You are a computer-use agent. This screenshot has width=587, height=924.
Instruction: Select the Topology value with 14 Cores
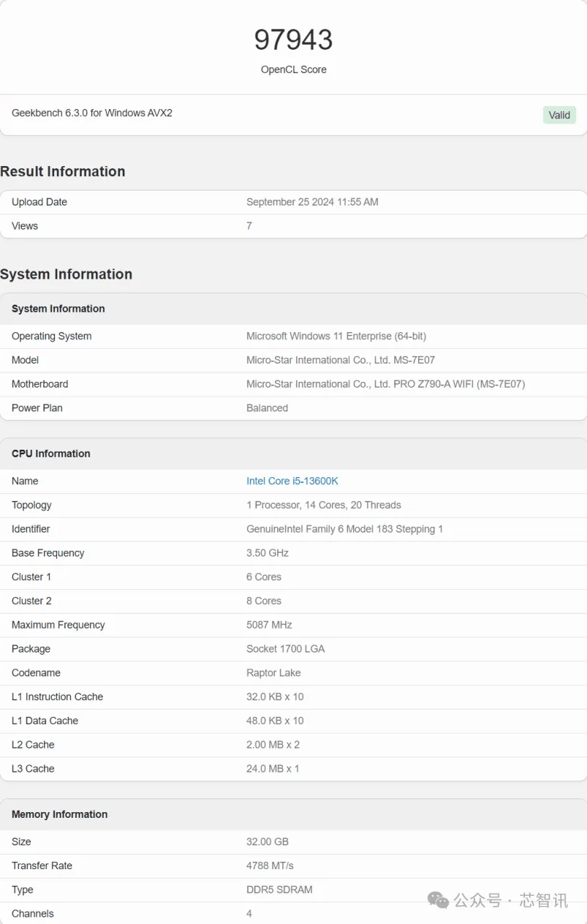tap(323, 505)
